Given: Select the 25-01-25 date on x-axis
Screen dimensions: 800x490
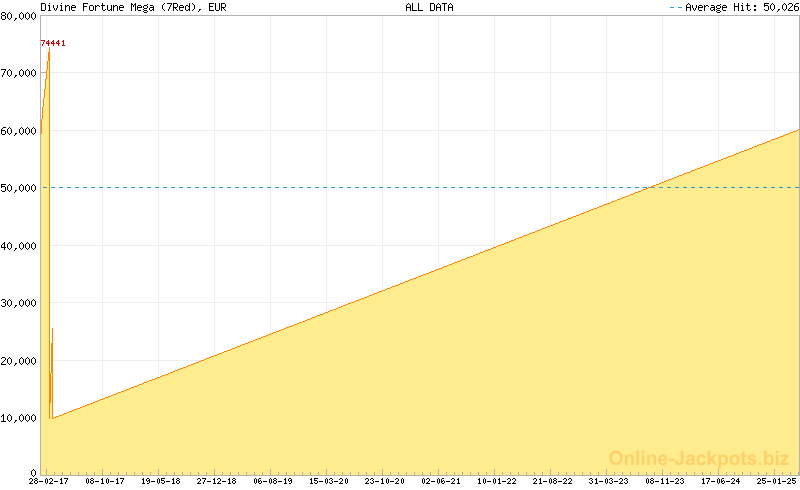Looking at the screenshot, I should (x=776, y=481).
